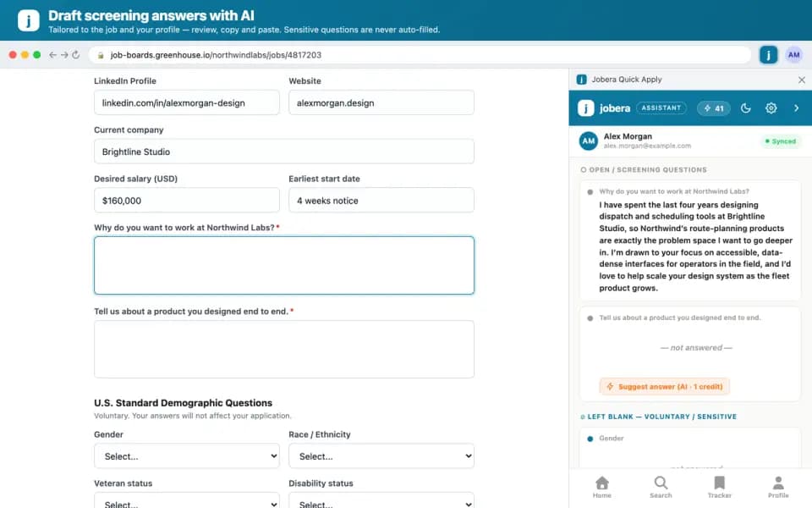Click the Alex Morgan AM avatar in panel
812x508 pixels.
click(x=589, y=141)
